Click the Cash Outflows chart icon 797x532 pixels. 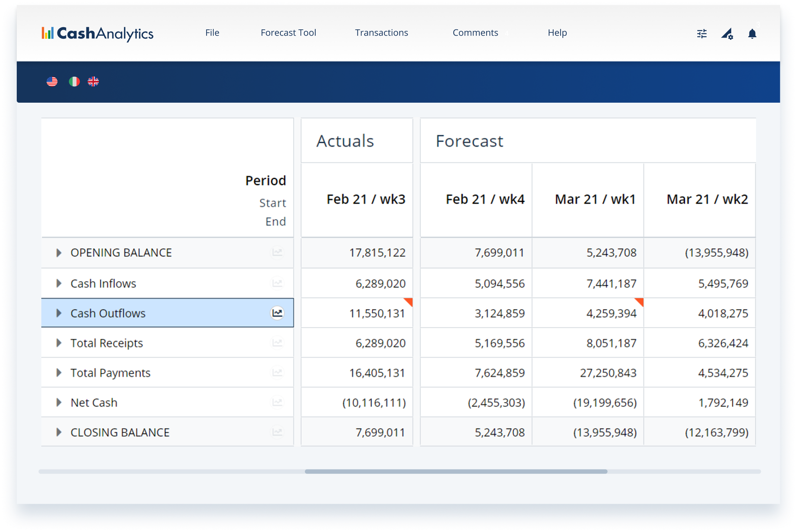pyautogui.click(x=277, y=313)
